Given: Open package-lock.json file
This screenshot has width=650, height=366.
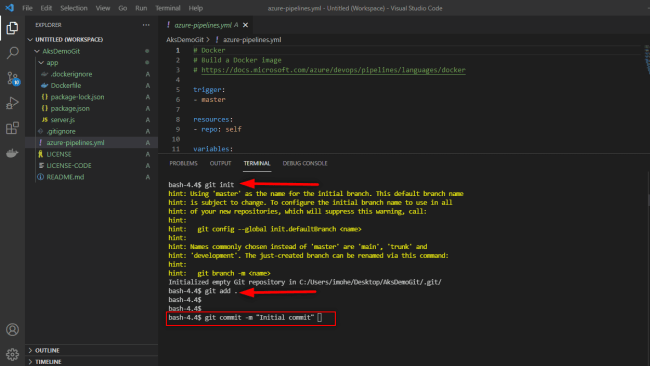Looking at the screenshot, I should coord(77,97).
